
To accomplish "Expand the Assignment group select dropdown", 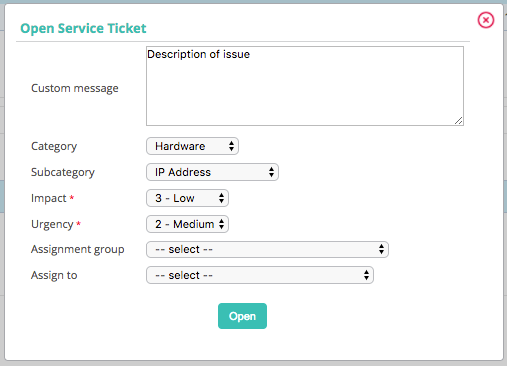I will pyautogui.click(x=267, y=249).
